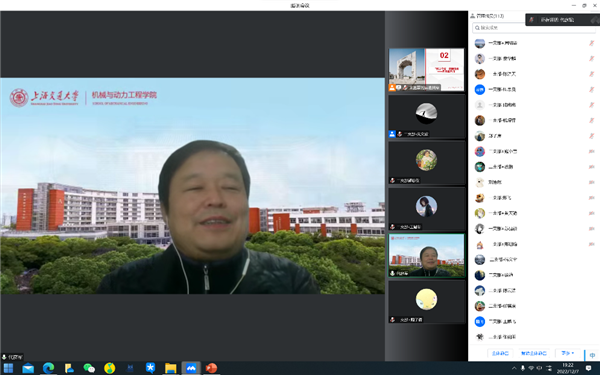Select the tile with black-and-white avatar
600x375 pixels.
tap(426, 116)
